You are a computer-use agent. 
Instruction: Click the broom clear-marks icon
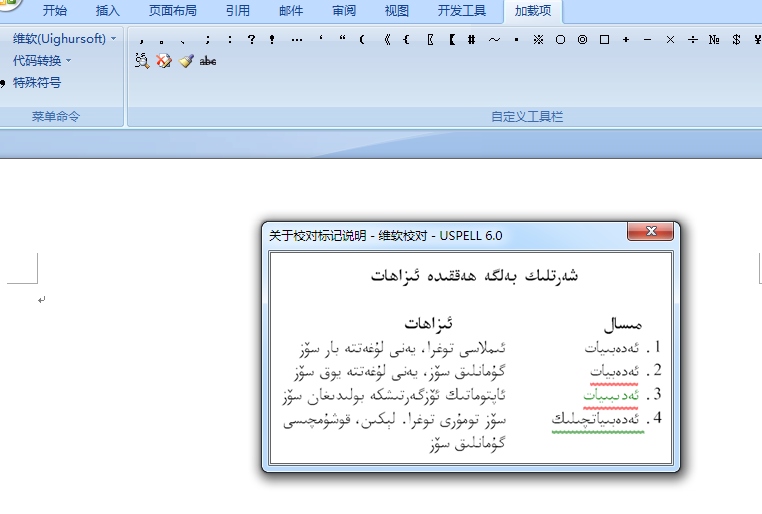[186, 61]
